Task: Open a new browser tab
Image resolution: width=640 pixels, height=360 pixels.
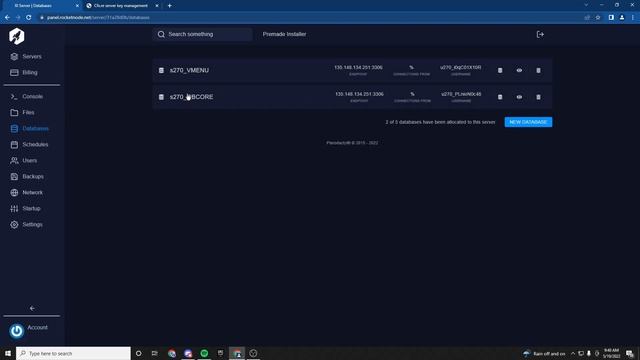Action: coord(169,6)
